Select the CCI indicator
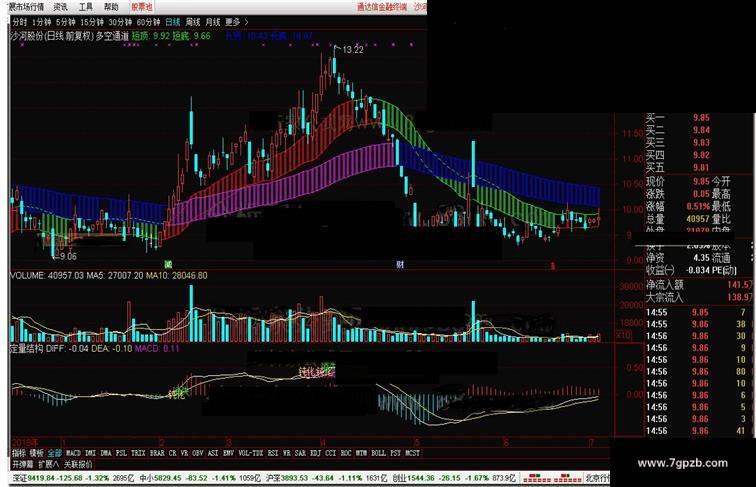The height and width of the screenshot is (487, 756). pyautogui.click(x=331, y=453)
